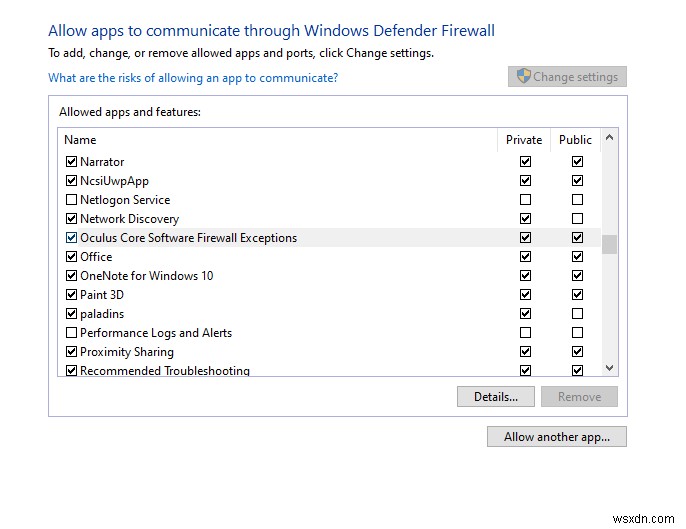Select the Paint 3D row text
This screenshot has width=686, height=529.
(102, 295)
